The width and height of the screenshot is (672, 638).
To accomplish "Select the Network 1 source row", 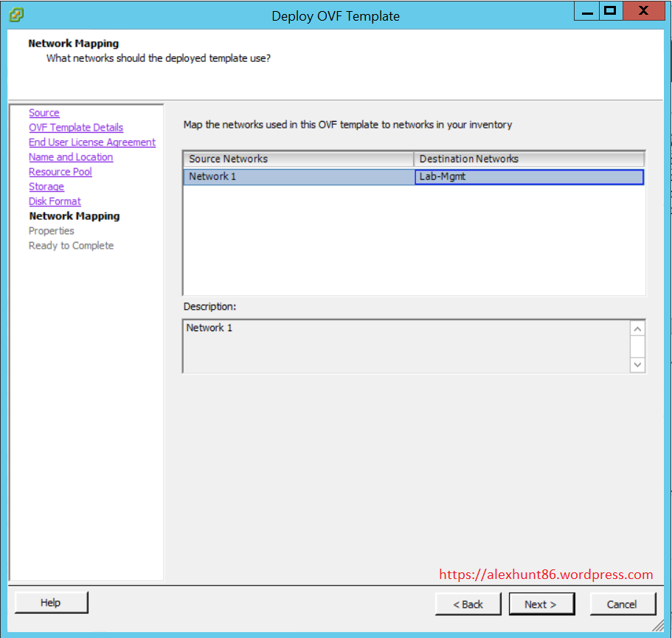I will tap(298, 177).
